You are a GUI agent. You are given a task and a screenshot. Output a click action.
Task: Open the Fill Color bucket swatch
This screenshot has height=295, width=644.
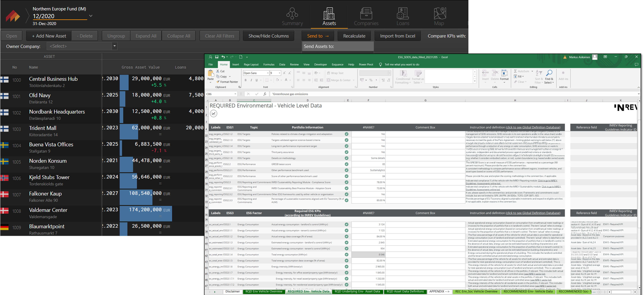[277, 80]
